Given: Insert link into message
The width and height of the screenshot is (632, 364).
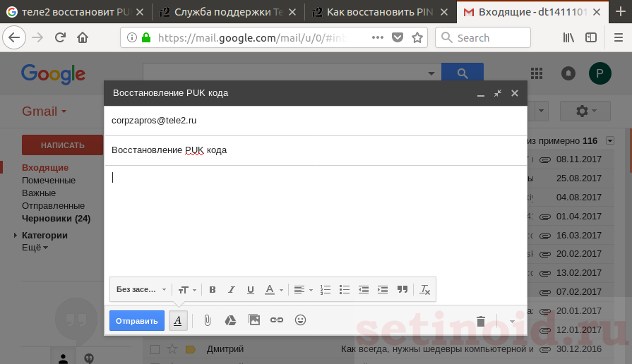Looking at the screenshot, I should point(277,320).
